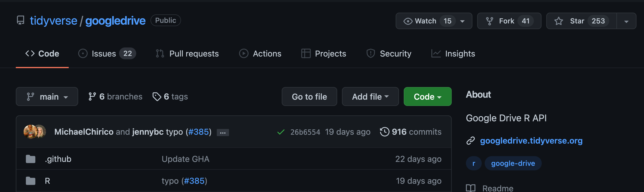Select the google-drive topic tag
Screen dimensions: 644x192
point(513,164)
